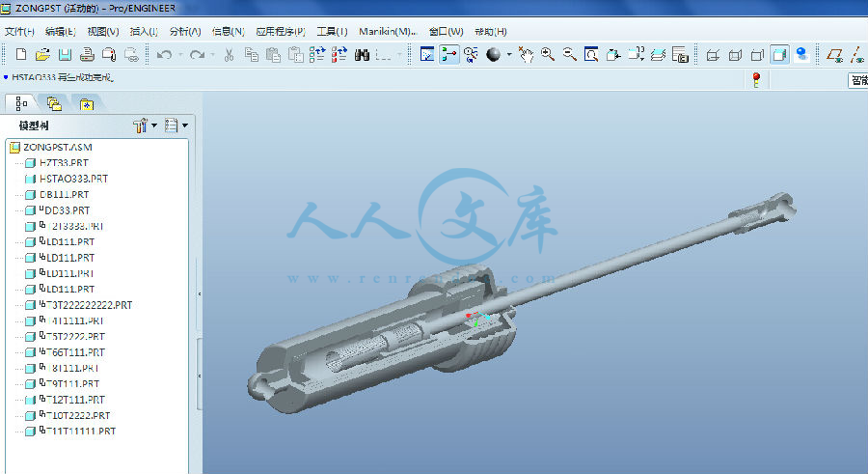Viewport: 868px width, 474px height.
Task: Switch to the Model Tree navigator tab
Action: 21,103
